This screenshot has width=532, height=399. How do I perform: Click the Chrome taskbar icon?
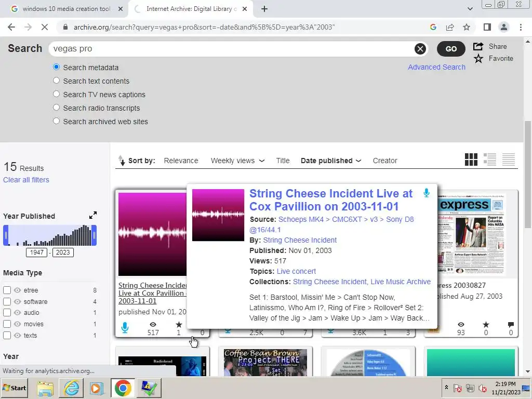pyautogui.click(x=123, y=388)
